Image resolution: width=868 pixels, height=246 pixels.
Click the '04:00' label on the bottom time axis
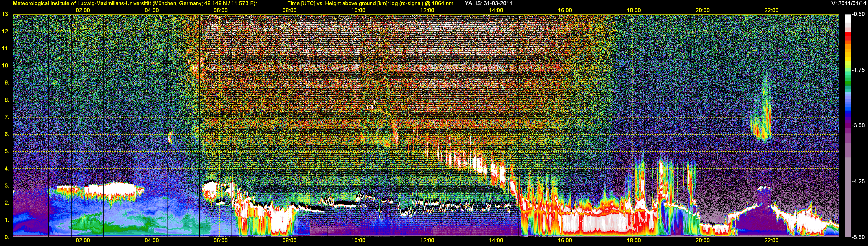[x=152, y=241]
